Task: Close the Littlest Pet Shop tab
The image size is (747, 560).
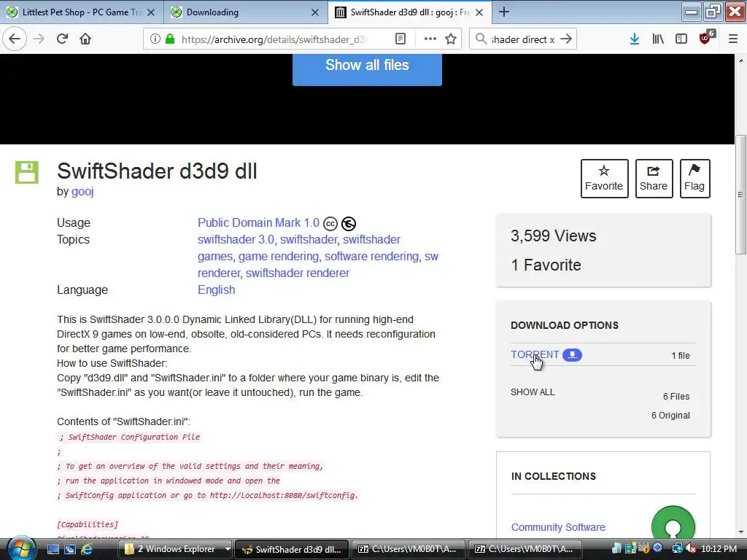Action: point(151,12)
